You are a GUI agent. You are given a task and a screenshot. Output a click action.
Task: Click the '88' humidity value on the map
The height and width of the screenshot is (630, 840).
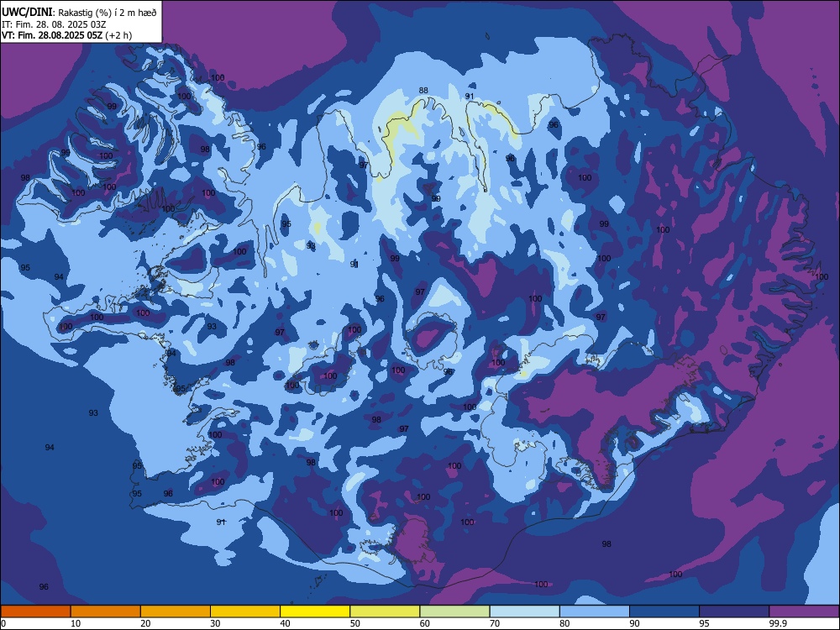pos(423,90)
